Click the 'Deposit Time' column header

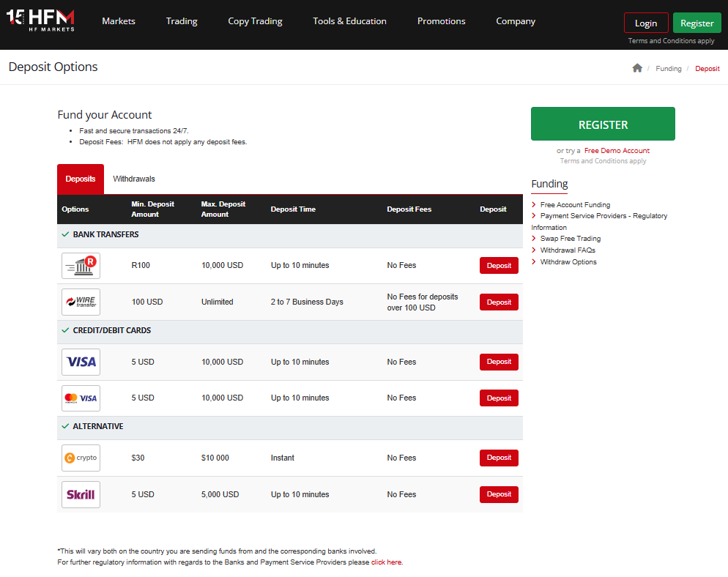tap(293, 209)
